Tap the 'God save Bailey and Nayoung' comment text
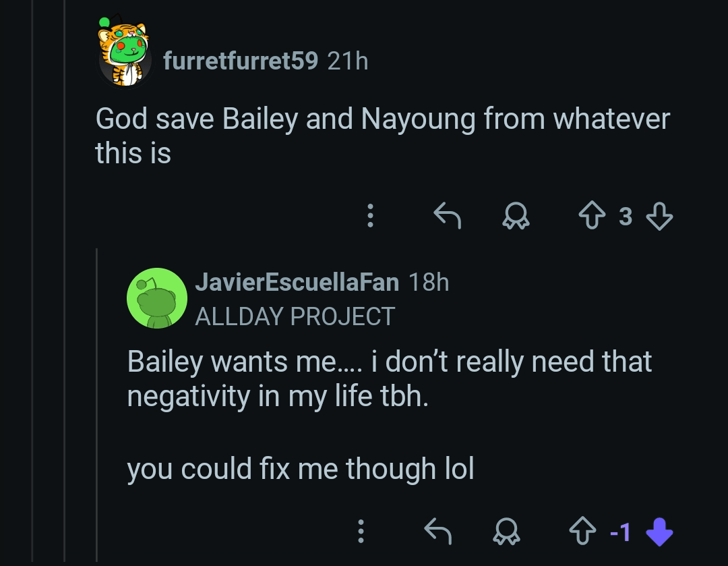This screenshot has width=728, height=566. (x=382, y=136)
